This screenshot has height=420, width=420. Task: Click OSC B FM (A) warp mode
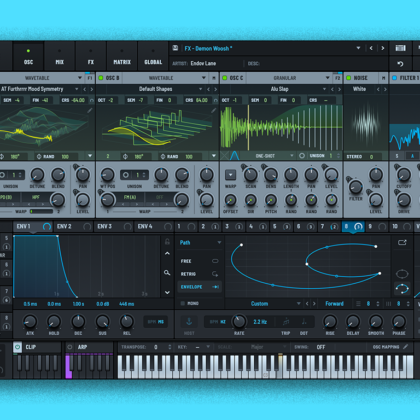130,197
